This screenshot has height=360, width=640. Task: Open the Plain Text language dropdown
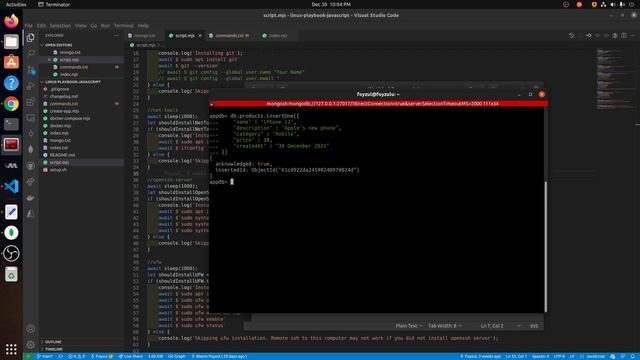click(409, 326)
